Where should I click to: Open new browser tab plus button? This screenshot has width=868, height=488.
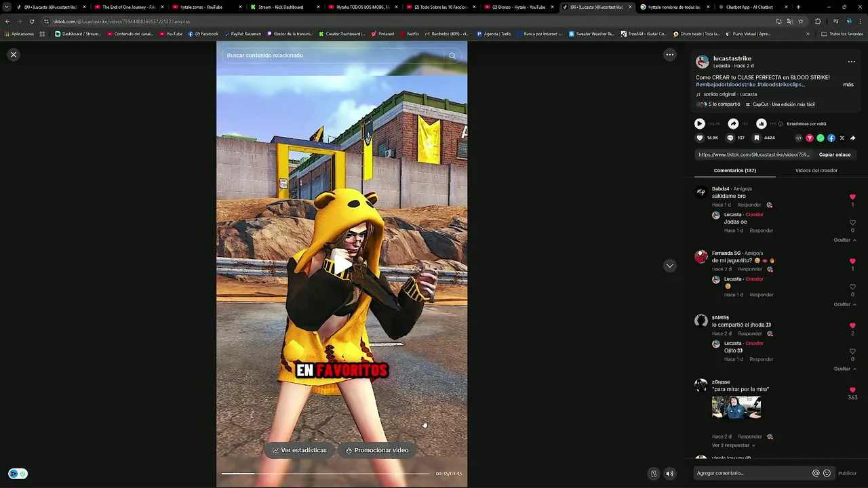[798, 7]
